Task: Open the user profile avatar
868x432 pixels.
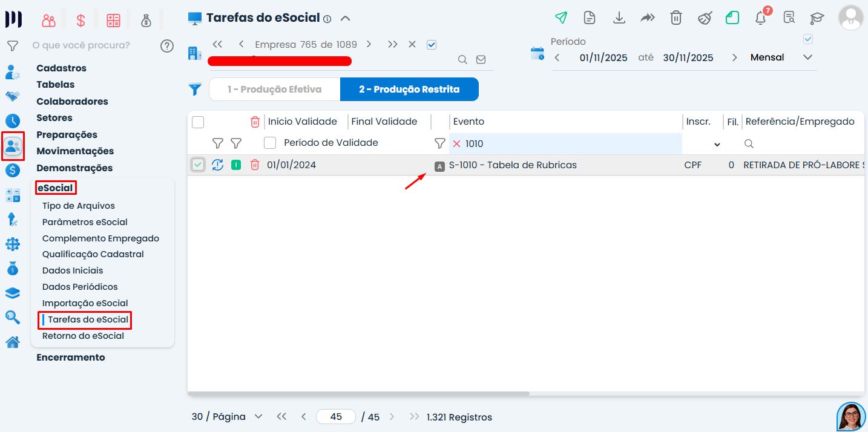Action: (850, 18)
